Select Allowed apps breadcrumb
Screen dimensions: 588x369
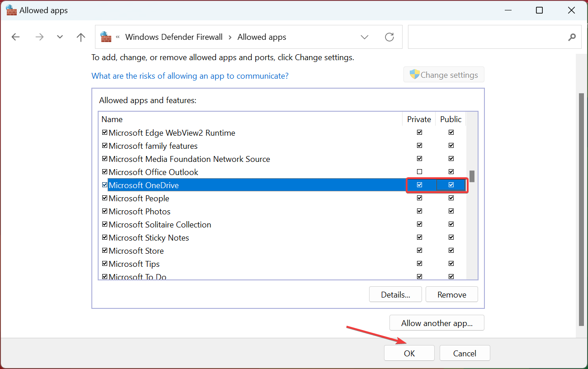pyautogui.click(x=262, y=37)
